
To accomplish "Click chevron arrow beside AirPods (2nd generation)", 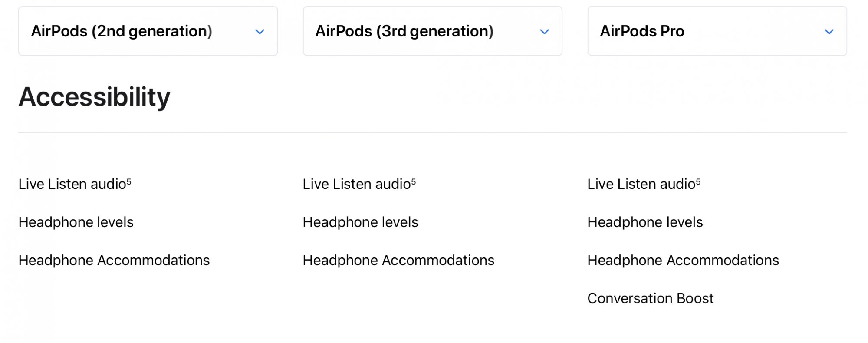I will (x=260, y=32).
